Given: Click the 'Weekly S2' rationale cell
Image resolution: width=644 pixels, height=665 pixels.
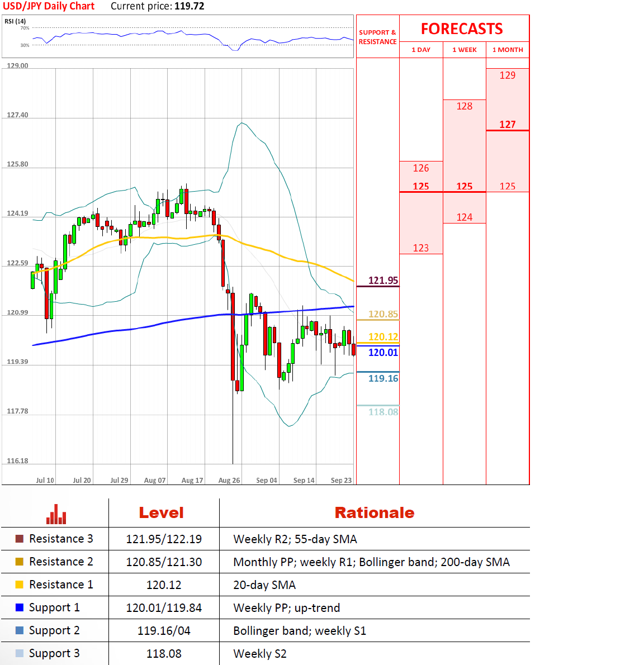Looking at the screenshot, I should pyautogui.click(x=259, y=654).
